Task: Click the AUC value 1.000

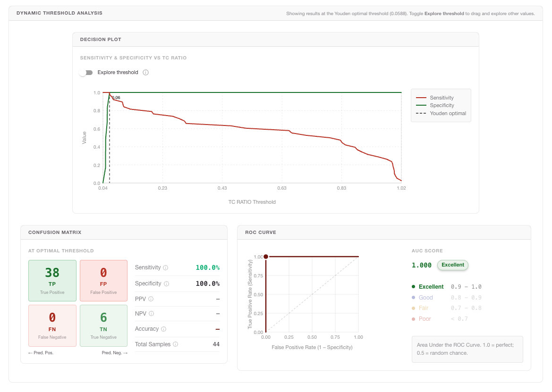Action: pos(421,266)
